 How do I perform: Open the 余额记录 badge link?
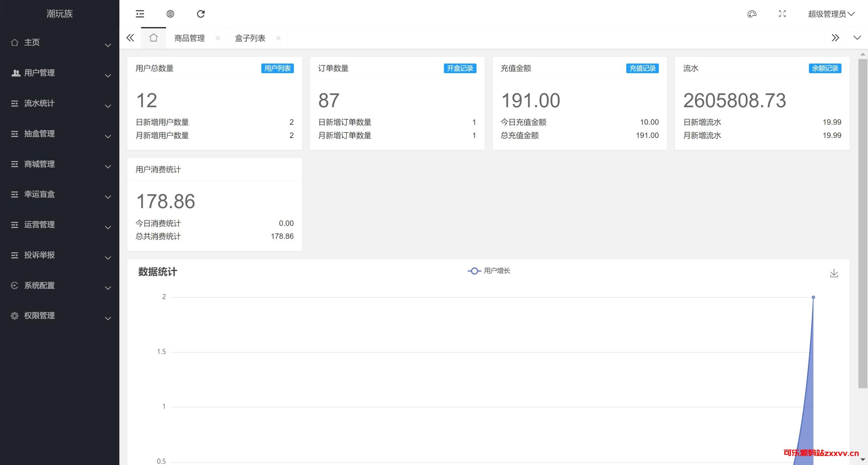[825, 68]
